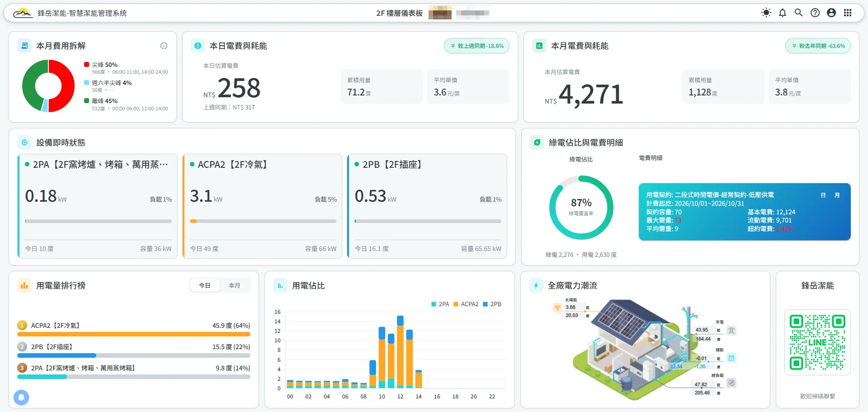Click the search magnifier icon
The width and height of the screenshot is (868, 412).
pyautogui.click(x=799, y=13)
